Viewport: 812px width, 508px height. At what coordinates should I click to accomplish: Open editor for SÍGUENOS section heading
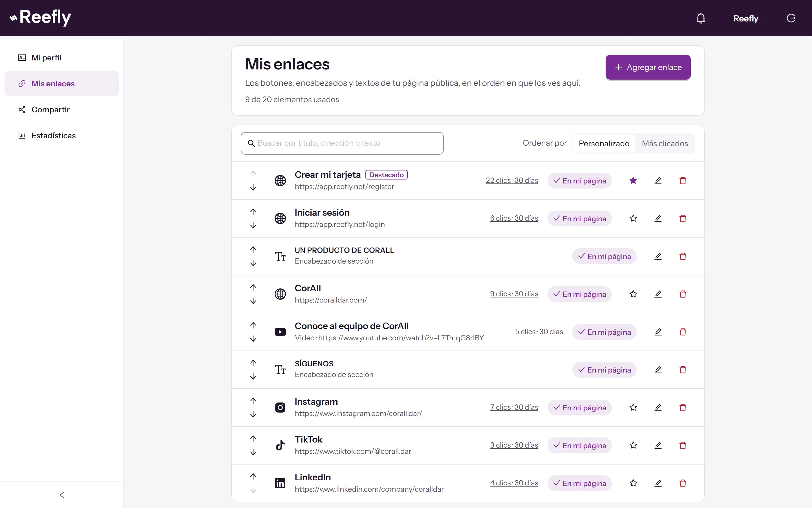pyautogui.click(x=658, y=370)
